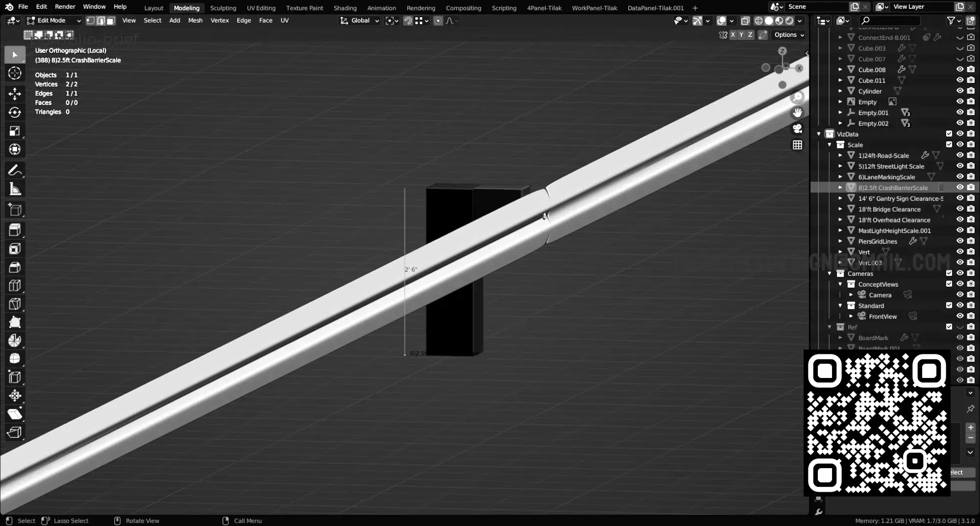Switch to the Sculpting workspace tab
The height and width of the screenshot is (526, 980).
click(223, 8)
